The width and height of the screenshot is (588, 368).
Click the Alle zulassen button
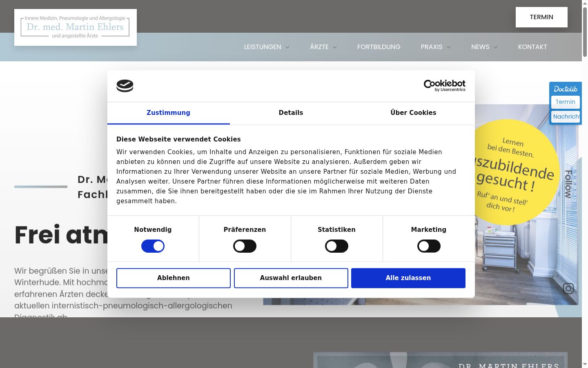(x=408, y=278)
